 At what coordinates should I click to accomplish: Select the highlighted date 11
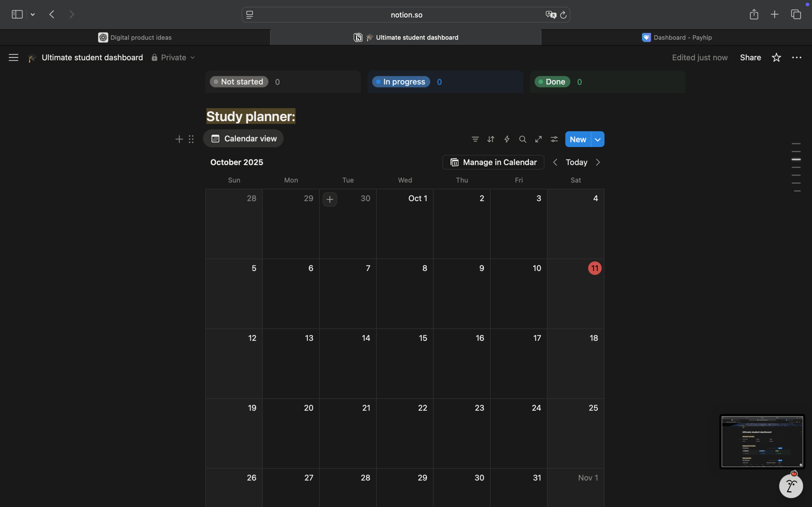594,268
